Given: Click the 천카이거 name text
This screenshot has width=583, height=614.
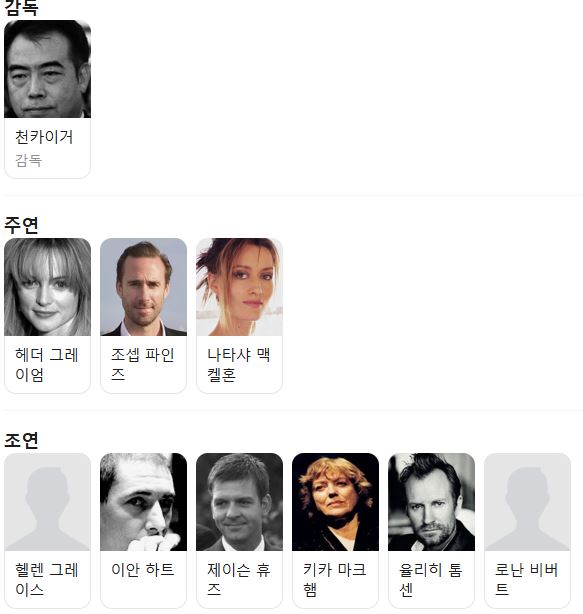Looking at the screenshot, I should (44, 137).
